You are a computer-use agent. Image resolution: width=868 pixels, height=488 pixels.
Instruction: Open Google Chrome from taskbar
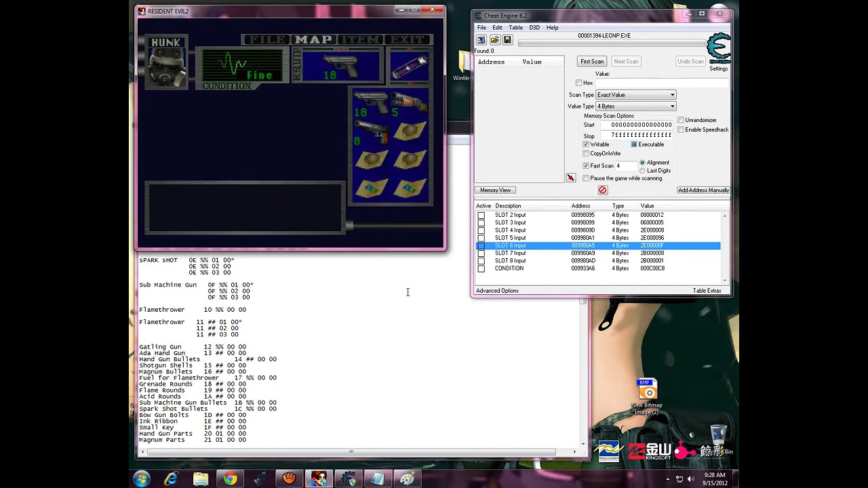pyautogui.click(x=231, y=479)
